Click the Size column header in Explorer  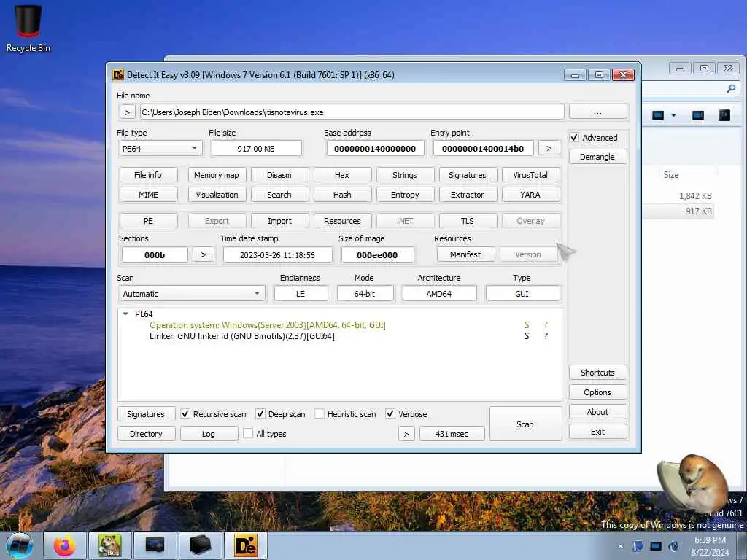click(x=671, y=175)
